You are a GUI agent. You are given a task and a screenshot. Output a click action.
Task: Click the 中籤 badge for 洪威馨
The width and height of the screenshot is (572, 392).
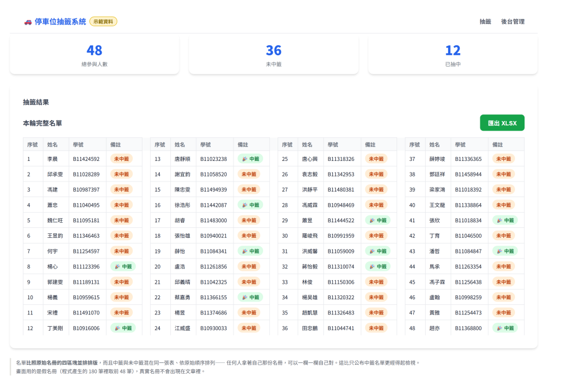[378, 251]
